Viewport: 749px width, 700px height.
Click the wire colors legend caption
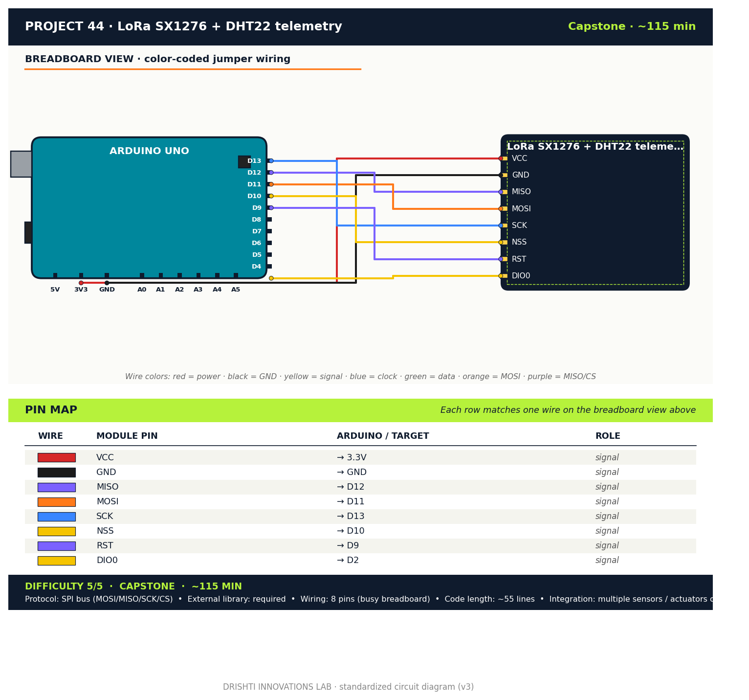pyautogui.click(x=360, y=377)
